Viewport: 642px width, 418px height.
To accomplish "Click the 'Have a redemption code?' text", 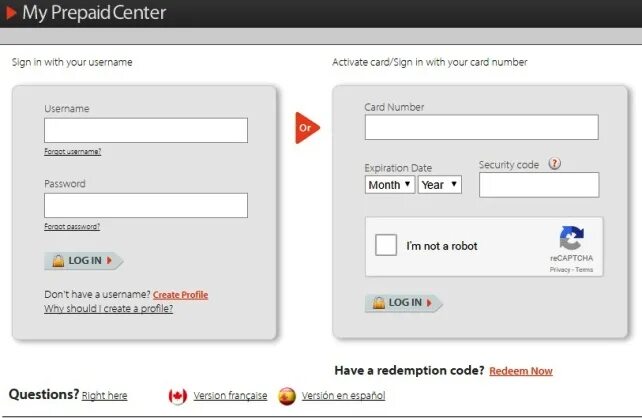I will [409, 371].
